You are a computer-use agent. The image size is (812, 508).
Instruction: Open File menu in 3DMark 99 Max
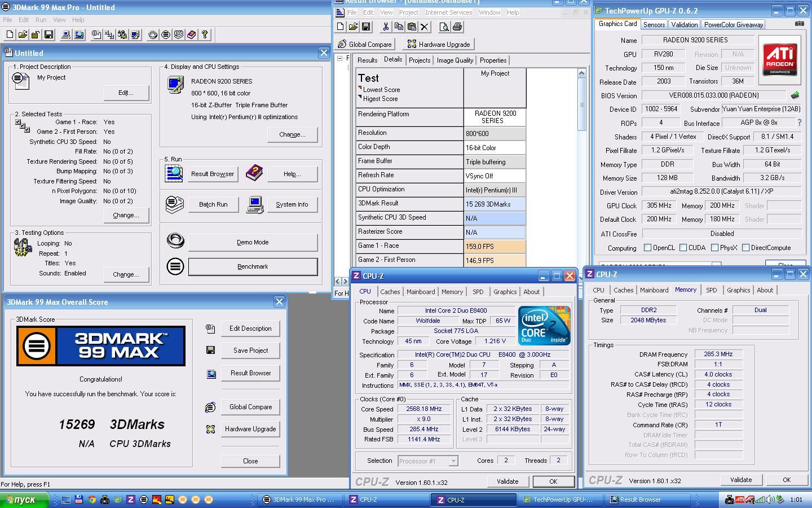pos(7,20)
